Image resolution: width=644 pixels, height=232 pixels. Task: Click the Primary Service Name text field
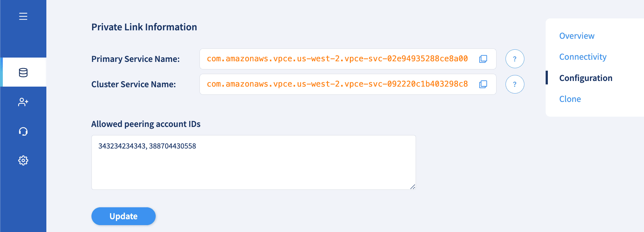tap(348, 59)
